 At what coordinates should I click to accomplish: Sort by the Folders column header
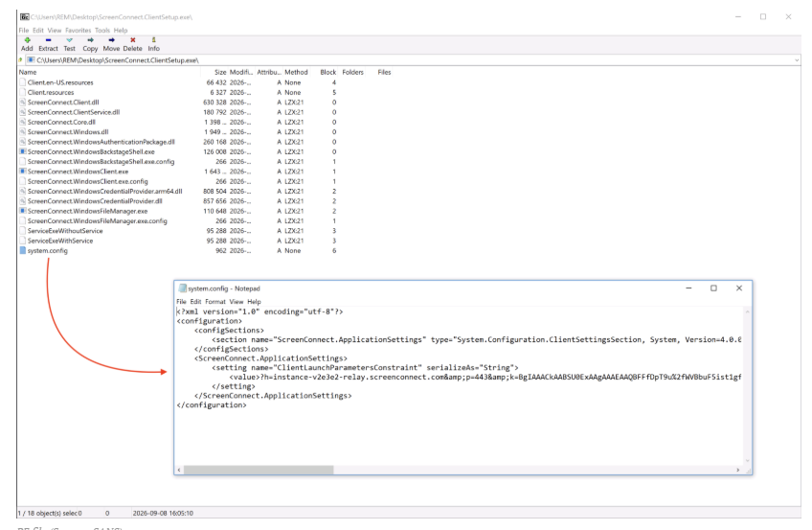pos(353,73)
